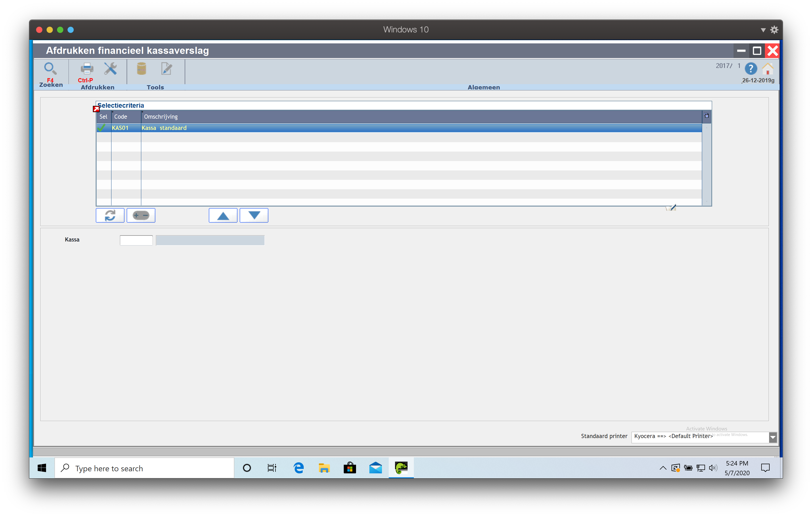
Task: Click the database cylinder Tools icon
Action: click(x=141, y=68)
